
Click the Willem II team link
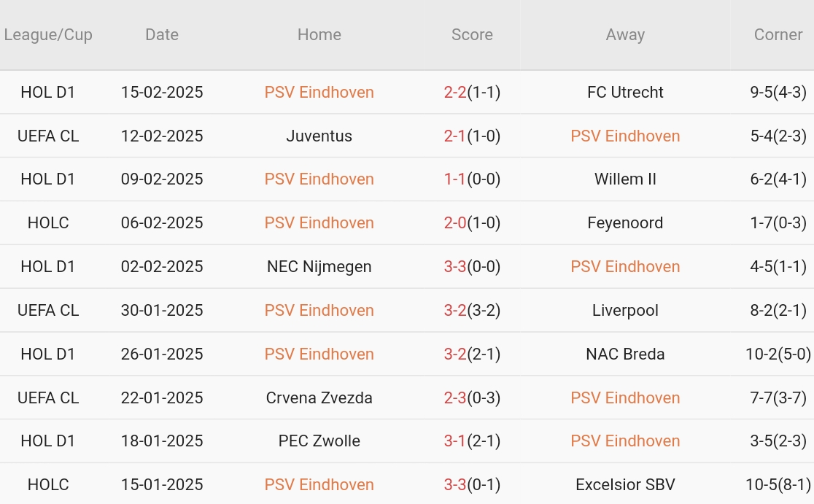pyautogui.click(x=625, y=179)
